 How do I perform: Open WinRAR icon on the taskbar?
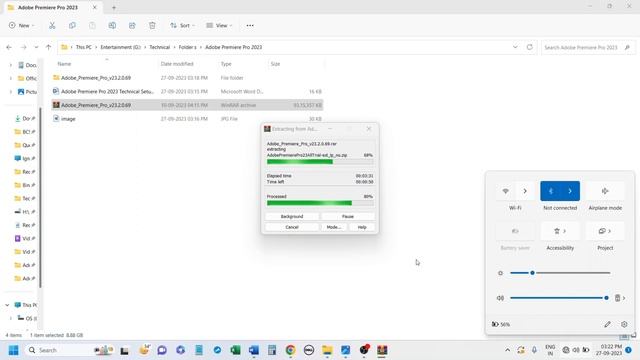pyautogui.click(x=382, y=350)
